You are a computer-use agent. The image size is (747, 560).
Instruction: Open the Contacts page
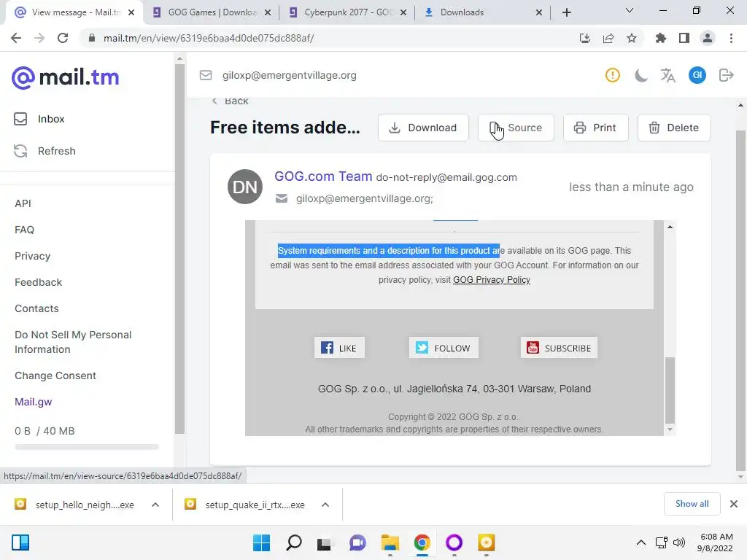point(36,308)
